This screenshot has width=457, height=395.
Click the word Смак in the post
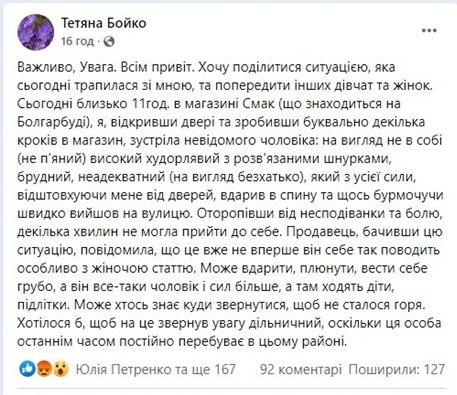point(257,104)
